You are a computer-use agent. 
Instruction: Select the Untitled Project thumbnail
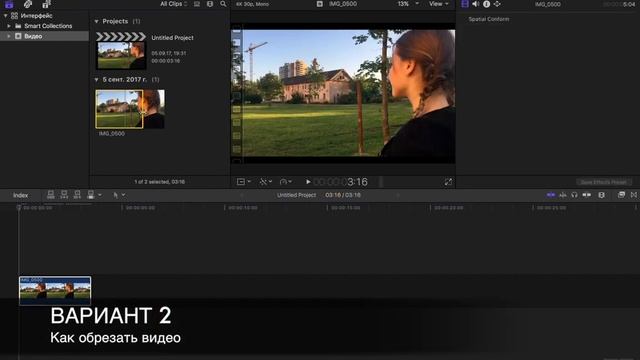point(121,51)
